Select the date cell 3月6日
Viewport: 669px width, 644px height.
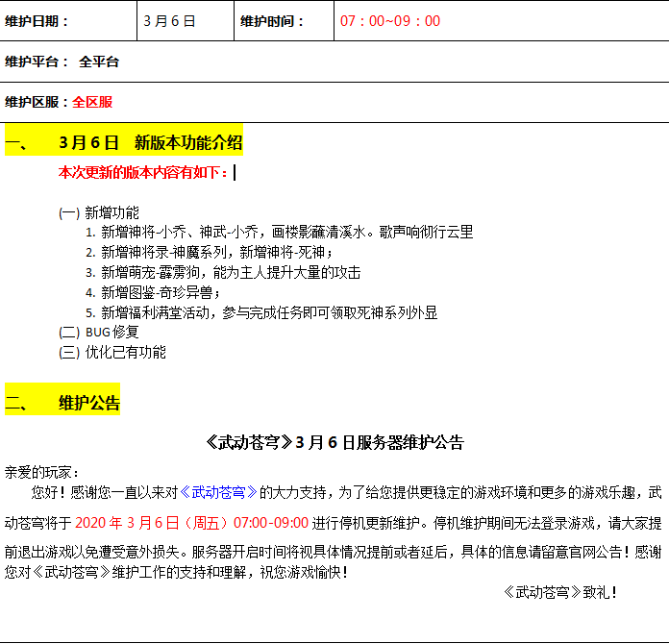tap(186, 21)
